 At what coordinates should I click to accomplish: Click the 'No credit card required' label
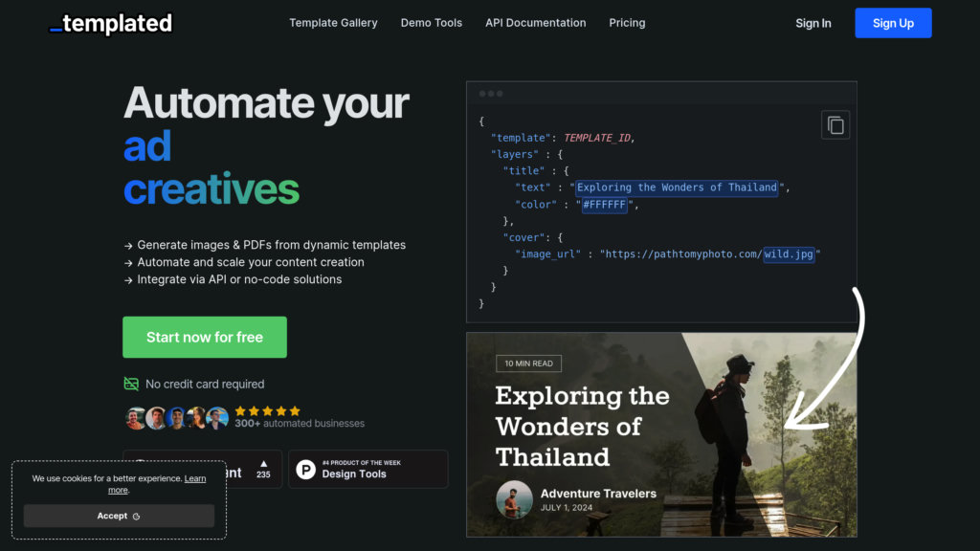[205, 385]
